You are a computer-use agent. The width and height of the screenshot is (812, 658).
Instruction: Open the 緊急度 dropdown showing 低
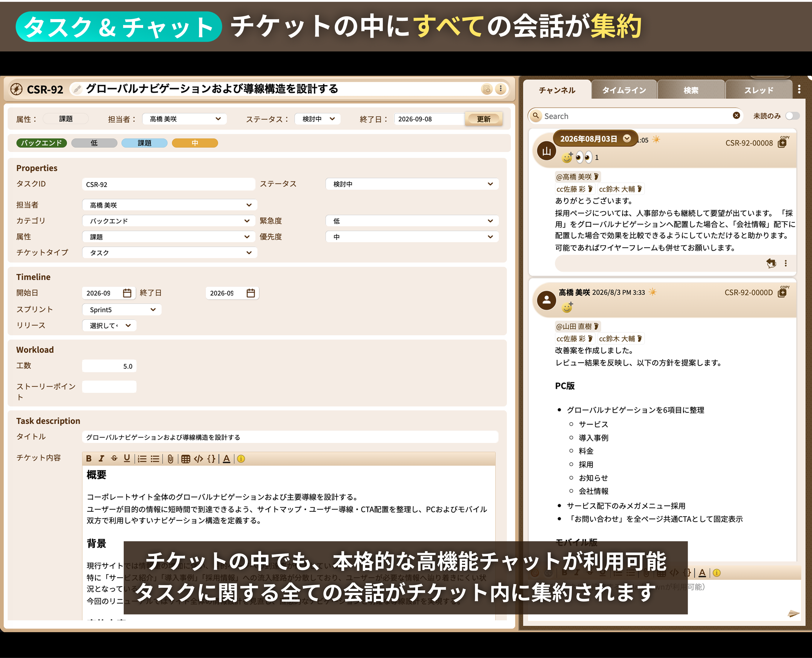point(412,221)
